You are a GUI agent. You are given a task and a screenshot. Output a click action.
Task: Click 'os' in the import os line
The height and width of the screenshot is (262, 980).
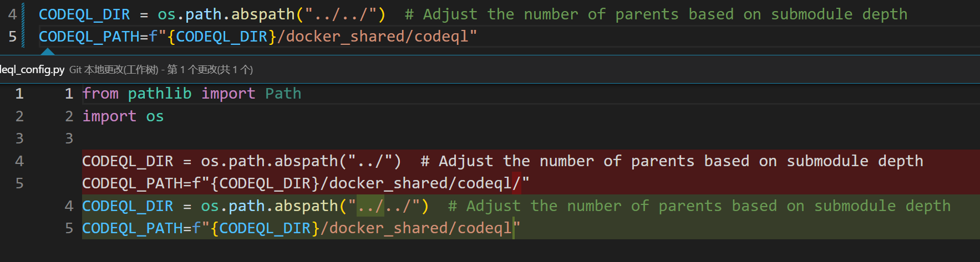155,116
